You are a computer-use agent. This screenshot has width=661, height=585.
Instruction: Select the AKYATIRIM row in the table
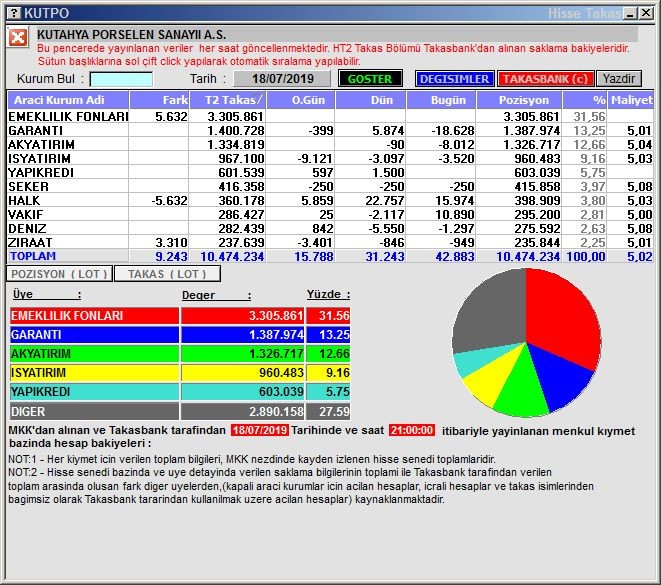tap(330, 145)
